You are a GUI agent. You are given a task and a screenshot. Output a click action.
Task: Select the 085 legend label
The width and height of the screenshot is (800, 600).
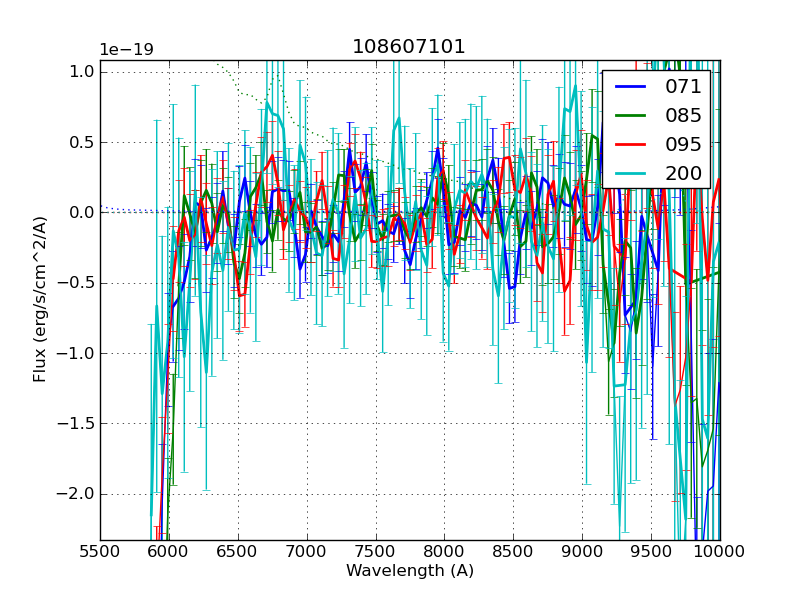tap(683, 115)
